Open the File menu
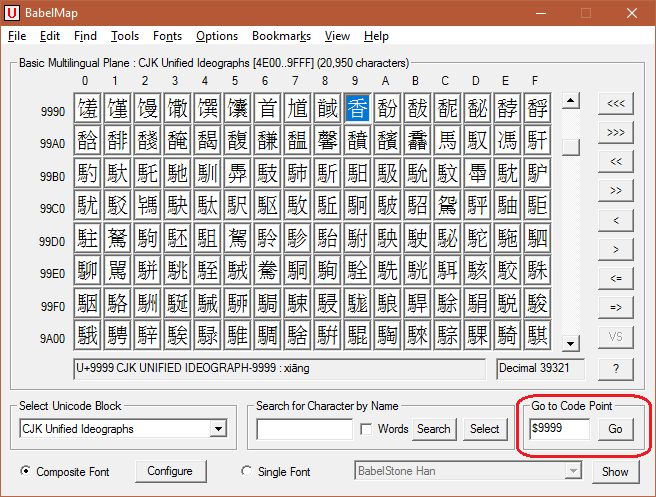Screen dimensions: 656x497 tap(17, 36)
